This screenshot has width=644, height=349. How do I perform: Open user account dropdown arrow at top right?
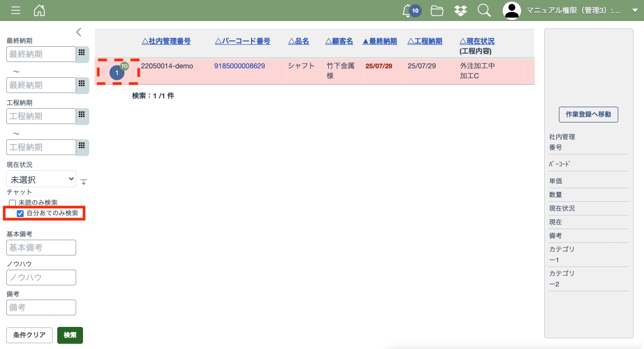pos(635,11)
